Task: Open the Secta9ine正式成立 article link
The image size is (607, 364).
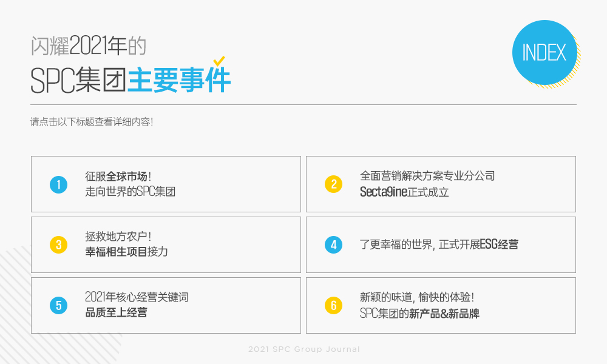Action: 404,192
